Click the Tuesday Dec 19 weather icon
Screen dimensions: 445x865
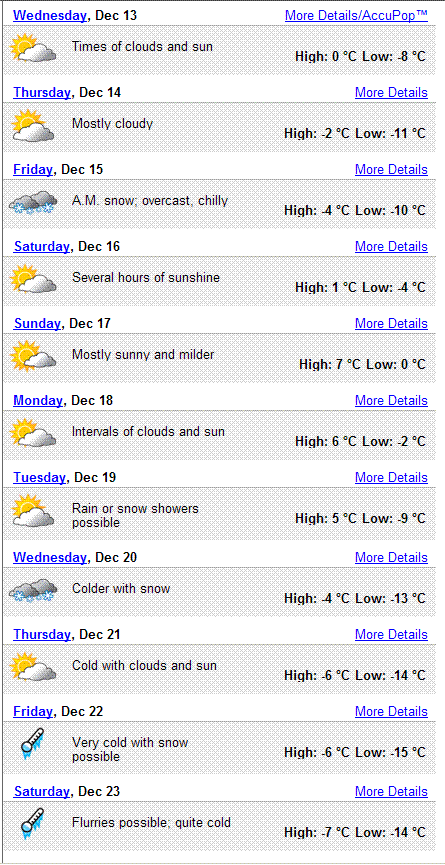33,511
